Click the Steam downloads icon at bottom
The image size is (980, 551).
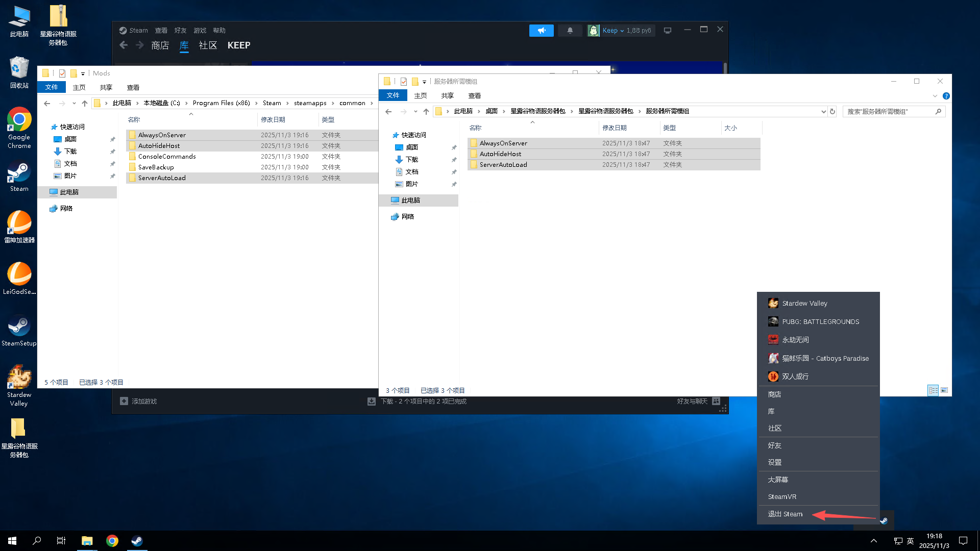coord(372,402)
